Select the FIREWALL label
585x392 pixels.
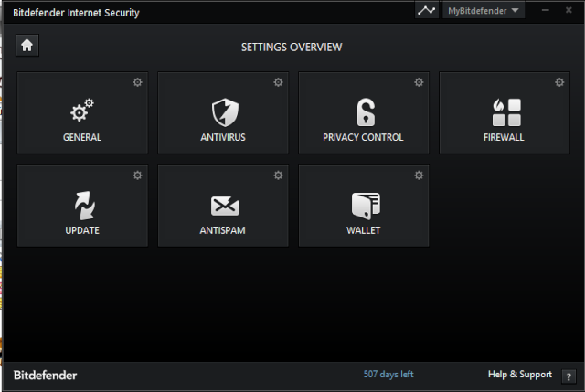[x=504, y=137]
